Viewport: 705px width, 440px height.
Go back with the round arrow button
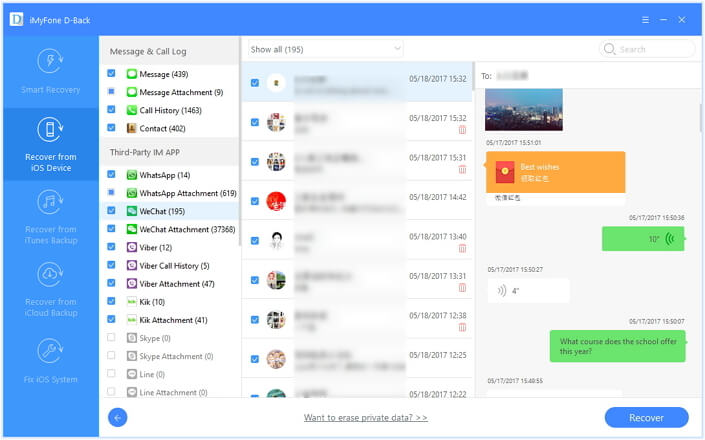coord(118,418)
